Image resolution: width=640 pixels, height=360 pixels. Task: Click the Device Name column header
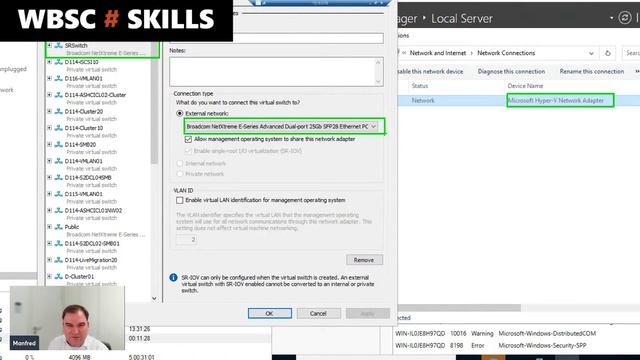(x=525, y=86)
